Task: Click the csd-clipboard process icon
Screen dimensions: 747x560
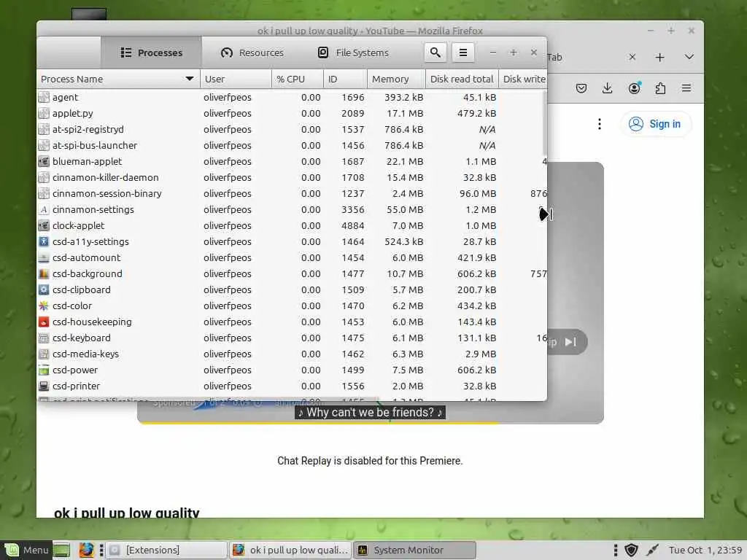Action: pos(44,289)
